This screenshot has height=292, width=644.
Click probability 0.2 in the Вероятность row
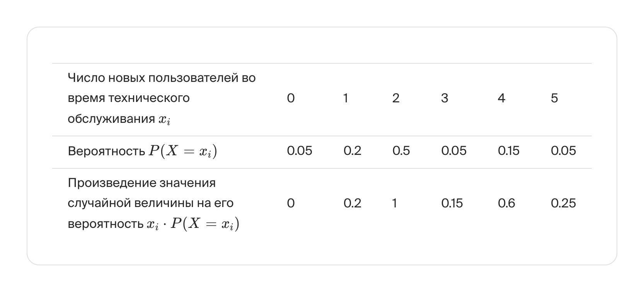352,151
